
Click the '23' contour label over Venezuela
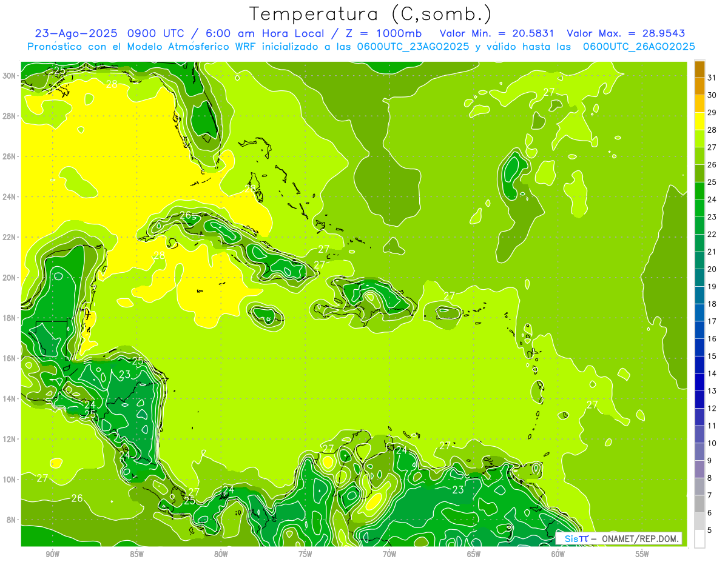coord(458,490)
